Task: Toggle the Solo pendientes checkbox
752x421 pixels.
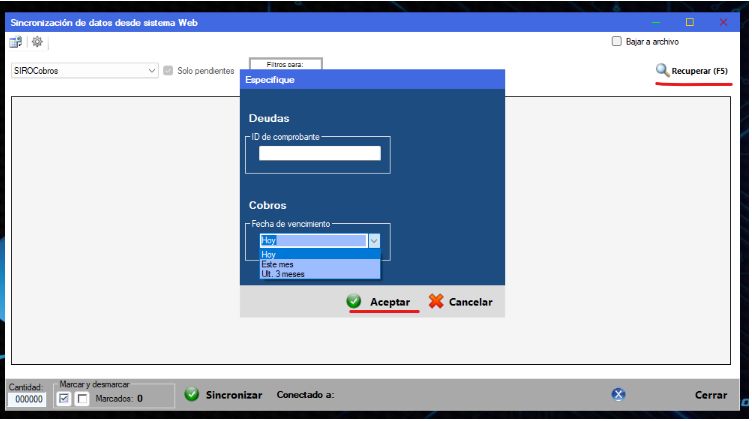Action: tap(168, 70)
